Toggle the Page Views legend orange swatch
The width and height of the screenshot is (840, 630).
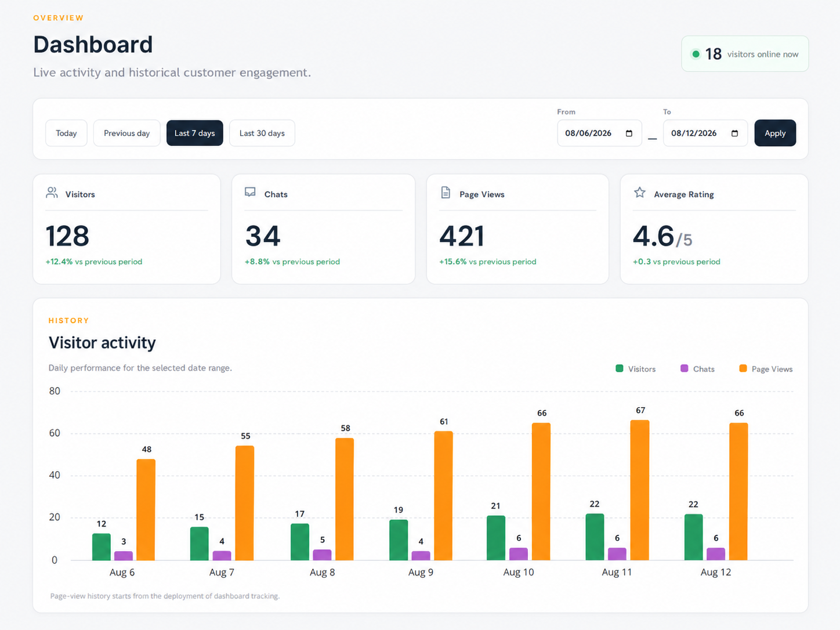pyautogui.click(x=743, y=368)
